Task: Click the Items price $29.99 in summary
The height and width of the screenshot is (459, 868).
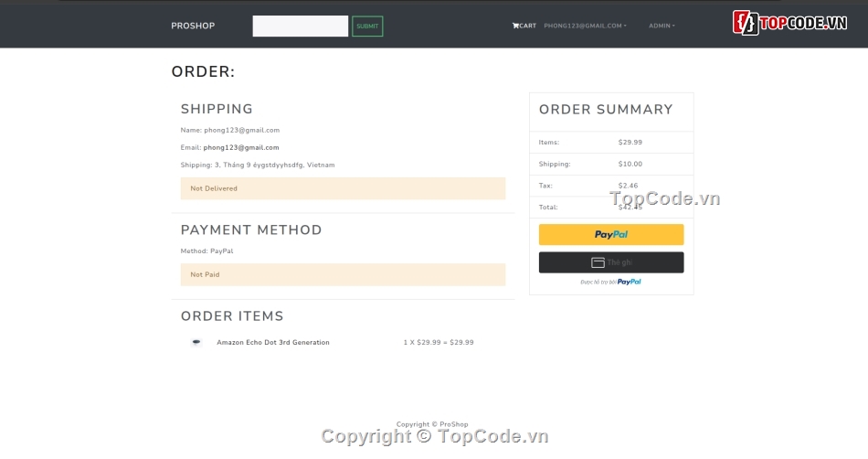Action: pos(630,143)
